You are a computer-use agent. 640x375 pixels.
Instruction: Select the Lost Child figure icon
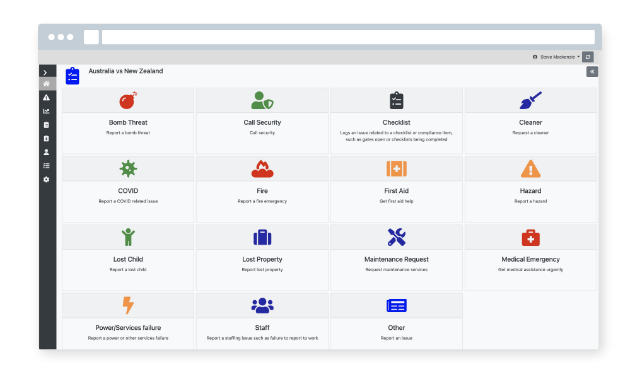[128, 237]
